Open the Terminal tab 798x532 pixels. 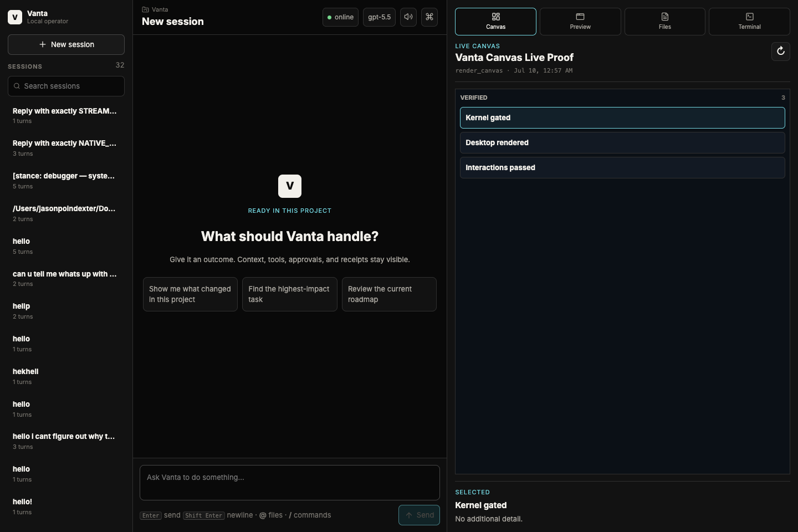point(749,22)
